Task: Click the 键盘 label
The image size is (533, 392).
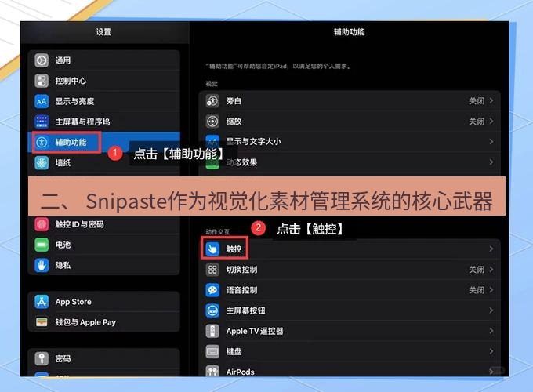Action: (x=234, y=351)
